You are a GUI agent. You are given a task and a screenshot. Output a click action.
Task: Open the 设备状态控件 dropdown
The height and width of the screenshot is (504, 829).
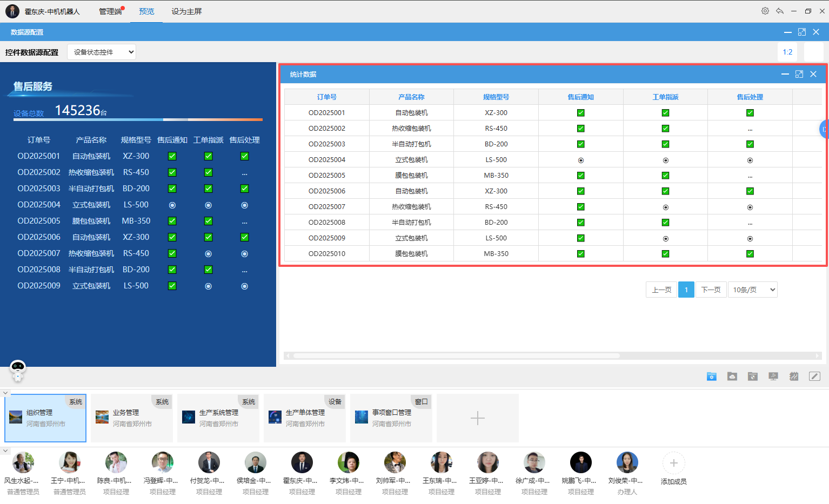(x=102, y=52)
